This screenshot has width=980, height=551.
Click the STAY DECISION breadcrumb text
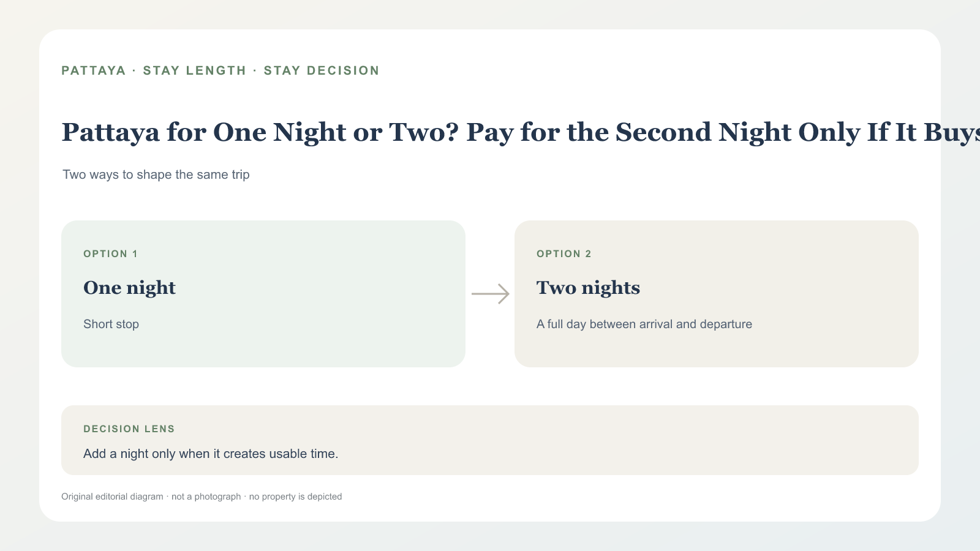(x=322, y=70)
